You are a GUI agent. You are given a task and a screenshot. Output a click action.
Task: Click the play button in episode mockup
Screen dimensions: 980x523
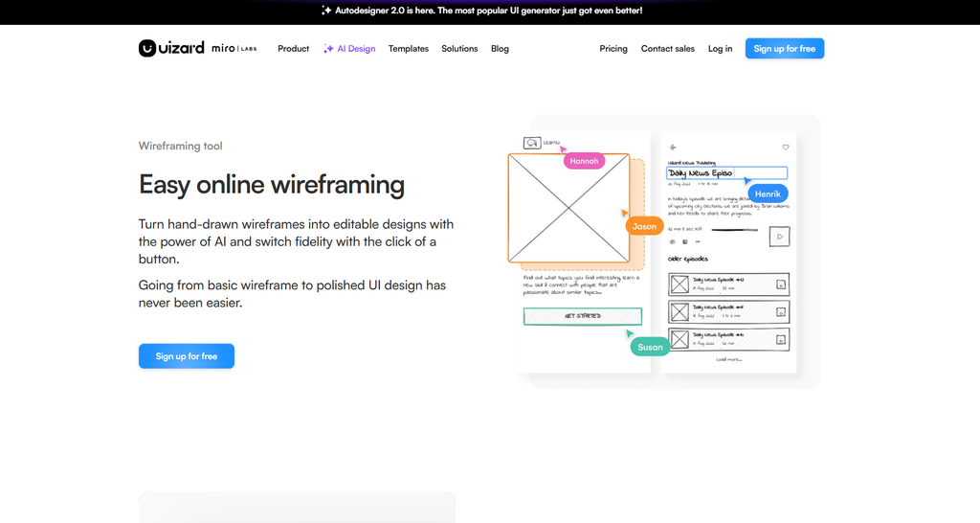779,237
